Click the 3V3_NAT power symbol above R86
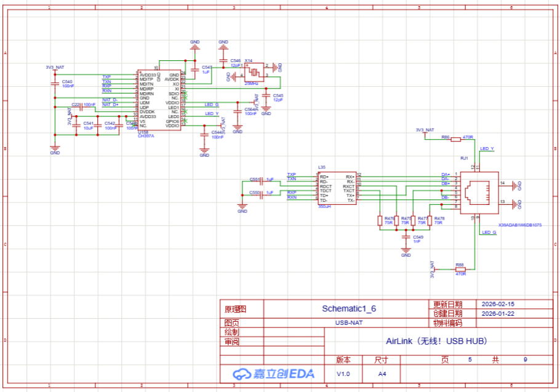560x392 pixels. (425, 132)
